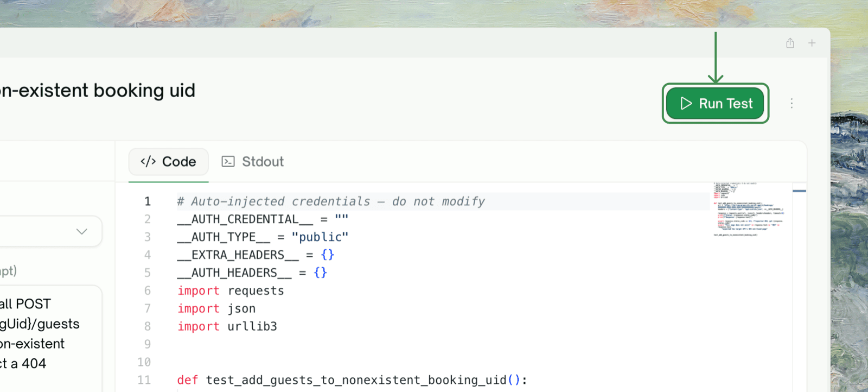Click the test title ending 'booking uid'

tap(98, 91)
